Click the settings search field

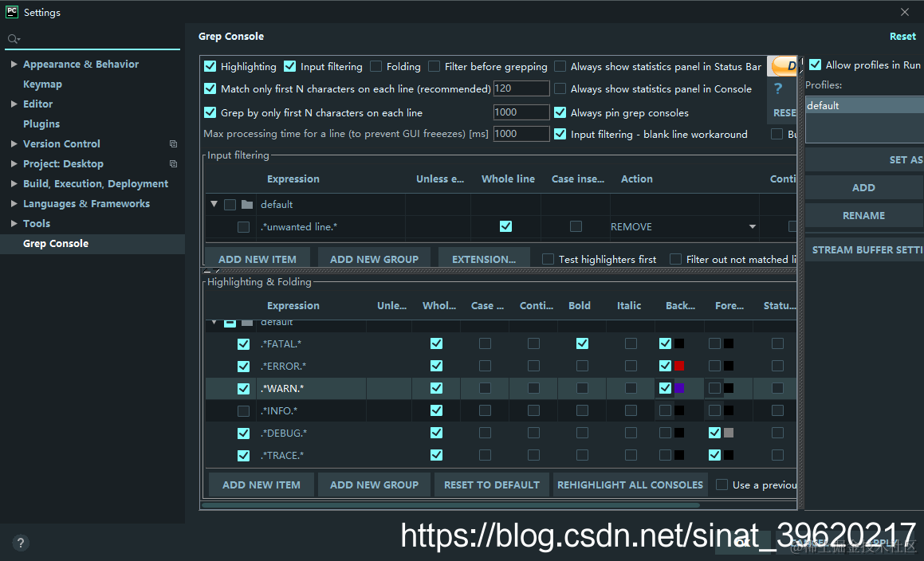tap(92, 39)
